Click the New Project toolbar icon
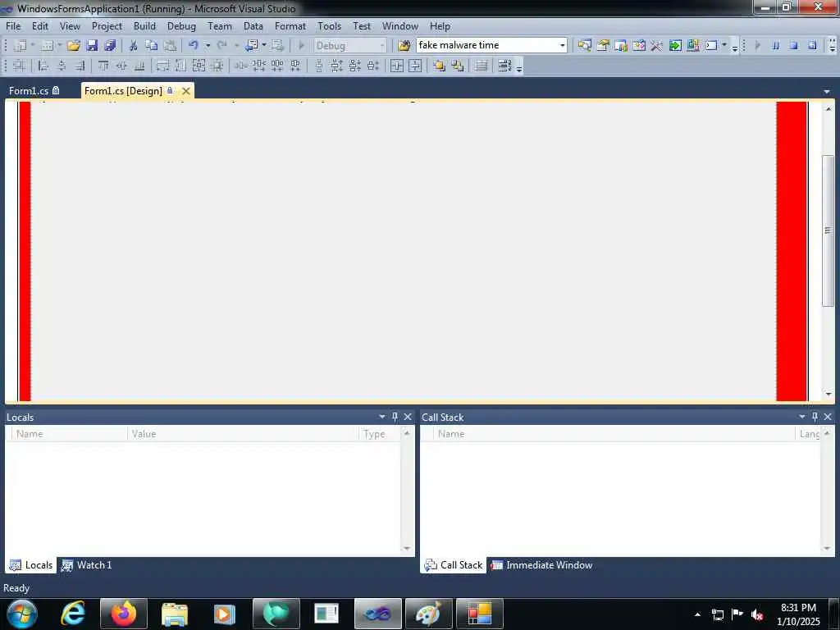This screenshot has height=630, width=840. pos(20,46)
